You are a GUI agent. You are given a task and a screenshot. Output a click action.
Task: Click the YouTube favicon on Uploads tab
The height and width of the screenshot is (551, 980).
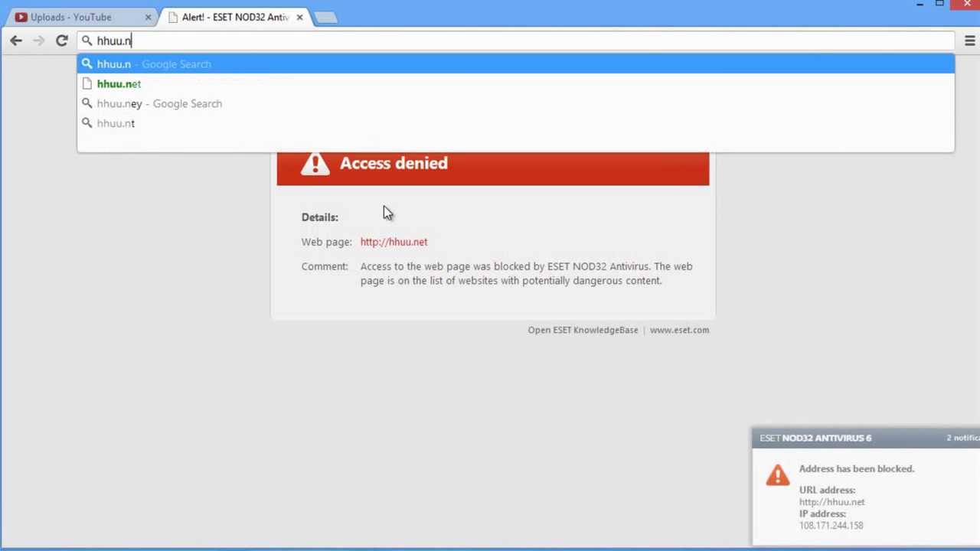coord(21,17)
